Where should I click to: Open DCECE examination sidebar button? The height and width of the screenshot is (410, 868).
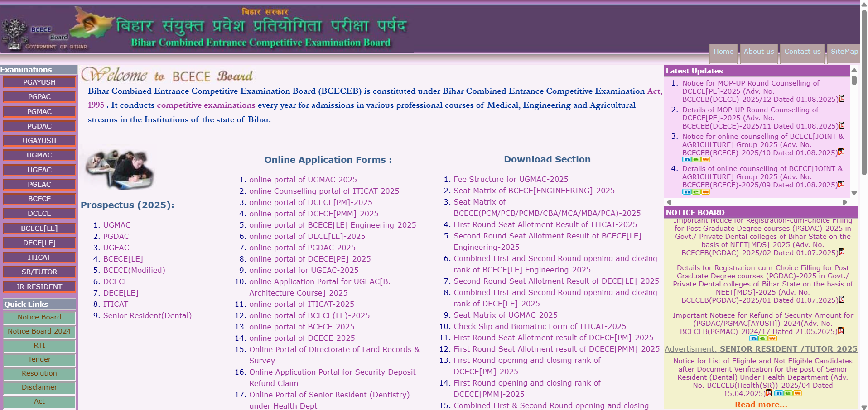click(x=39, y=214)
